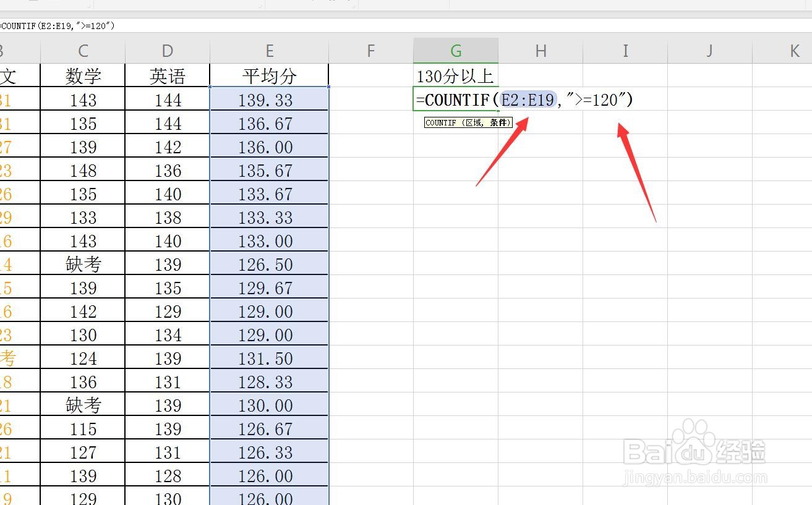The height and width of the screenshot is (505, 812).
Task: Select cell G1 labeled 130分以上
Action: click(x=455, y=75)
